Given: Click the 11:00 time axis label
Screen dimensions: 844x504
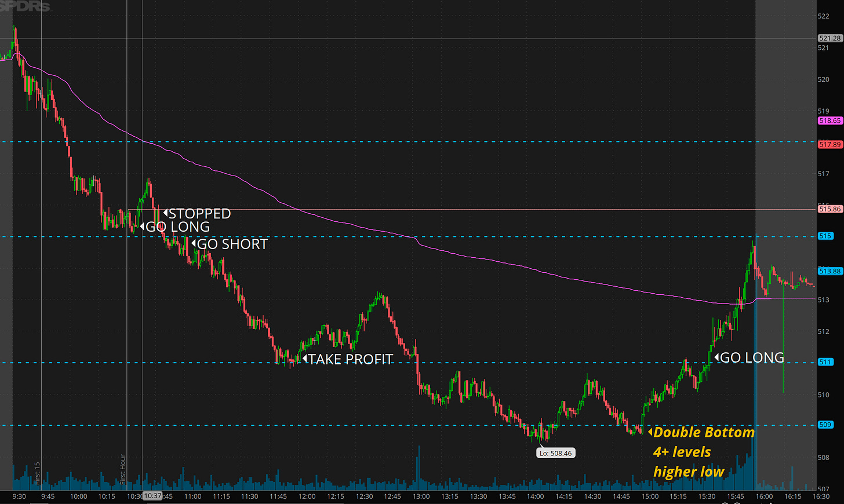Looking at the screenshot, I should [x=192, y=496].
